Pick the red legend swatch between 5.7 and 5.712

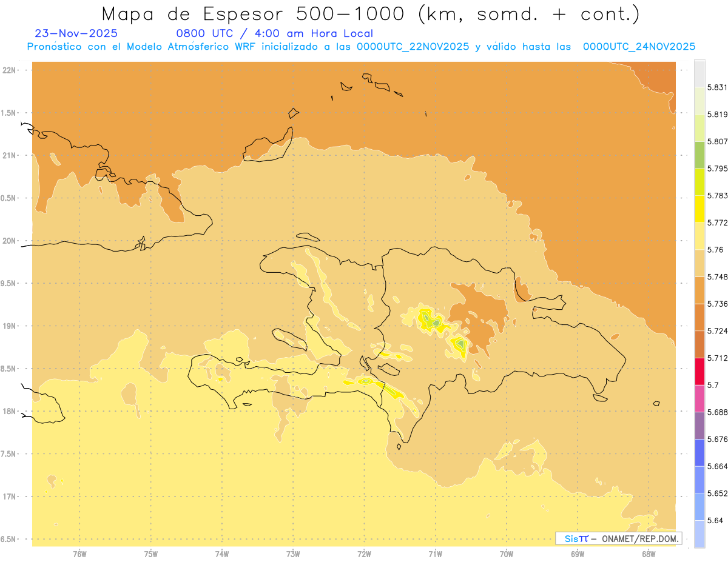coord(699,372)
